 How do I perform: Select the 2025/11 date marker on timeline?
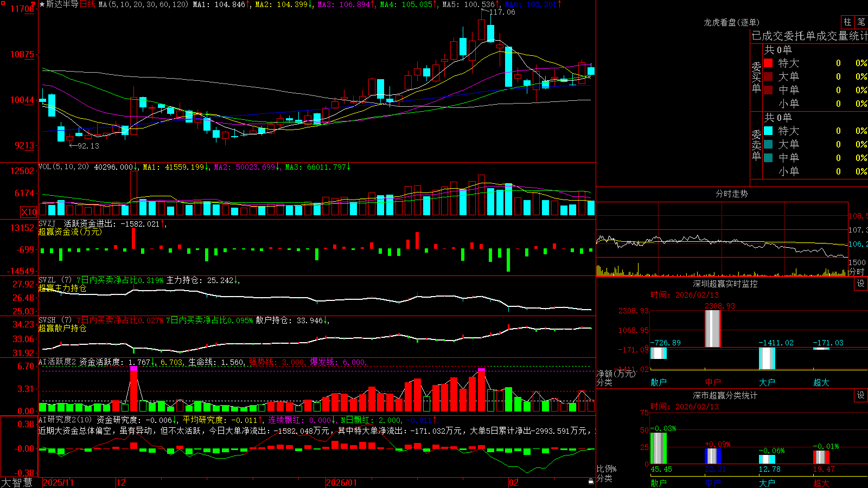pyautogui.click(x=58, y=483)
